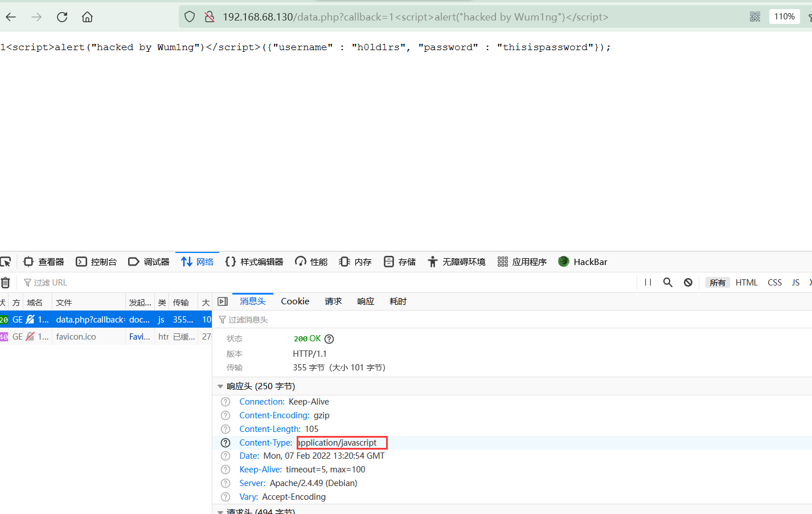
Task: Toggle the HTML request filter
Action: coord(747,283)
